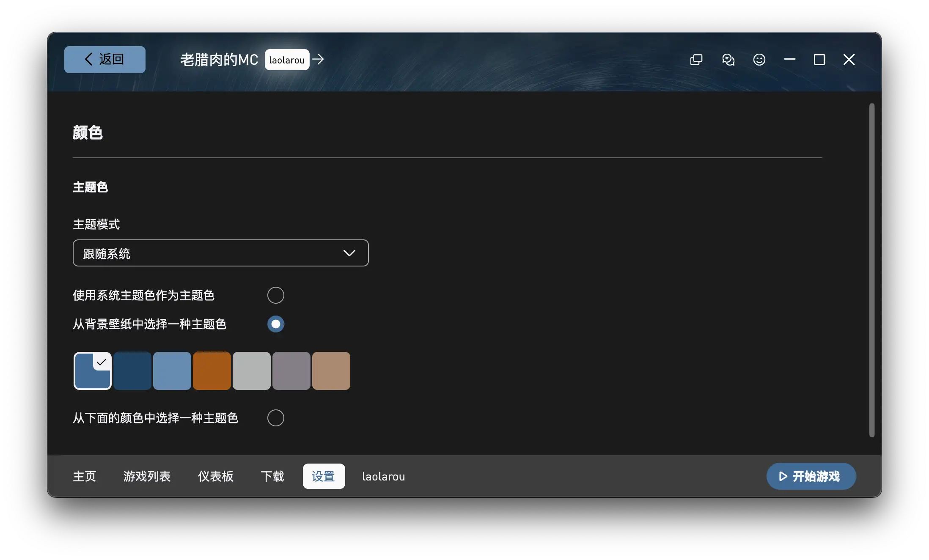This screenshot has height=560, width=929.
Task: Pick the light steel blue swatch
Action: tap(172, 371)
